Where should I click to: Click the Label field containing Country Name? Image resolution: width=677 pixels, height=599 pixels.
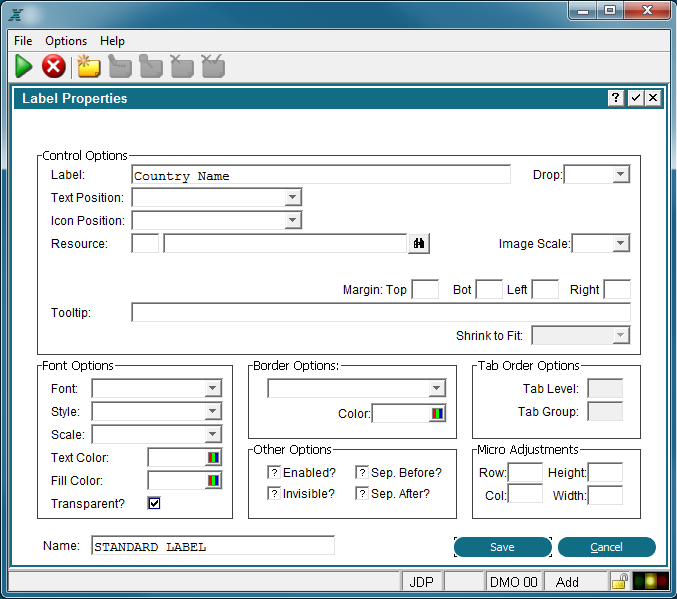tap(321, 174)
